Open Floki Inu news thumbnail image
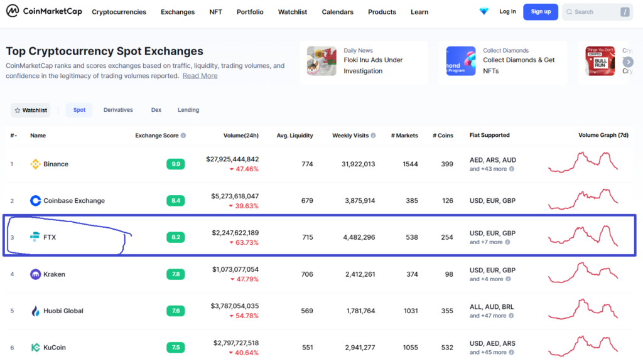The width and height of the screenshot is (643, 364). [x=321, y=61]
